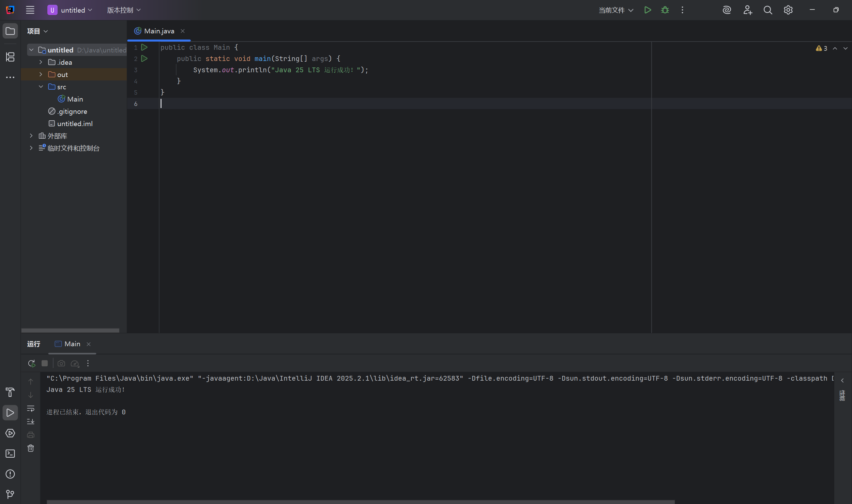
Task: Click the Rerun Main icon in run panel
Action: (32, 363)
